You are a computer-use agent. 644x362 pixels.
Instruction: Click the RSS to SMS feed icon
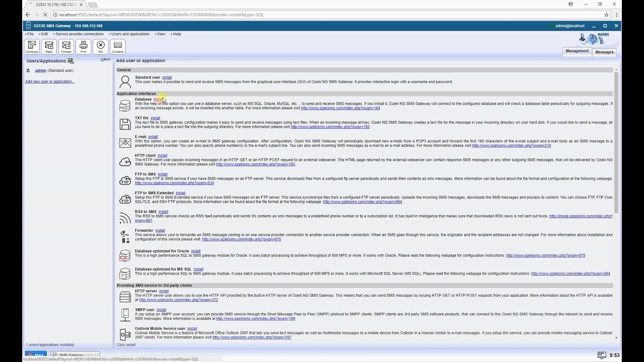click(125, 218)
